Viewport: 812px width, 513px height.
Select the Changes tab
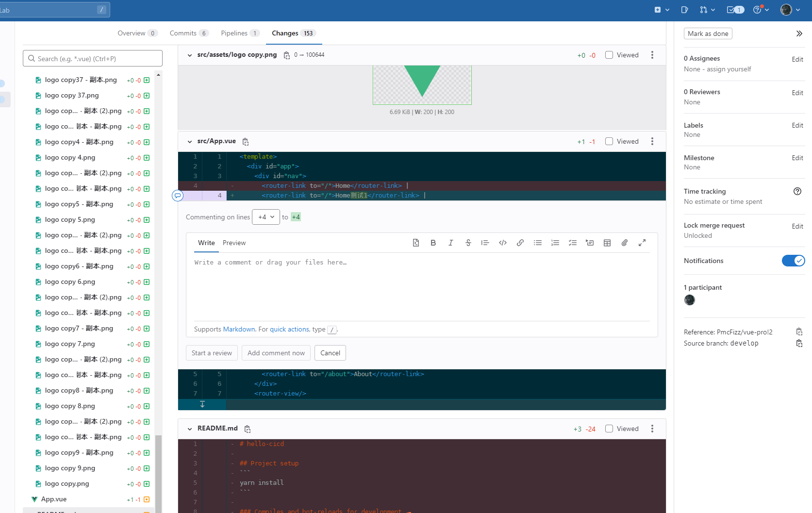coord(294,33)
